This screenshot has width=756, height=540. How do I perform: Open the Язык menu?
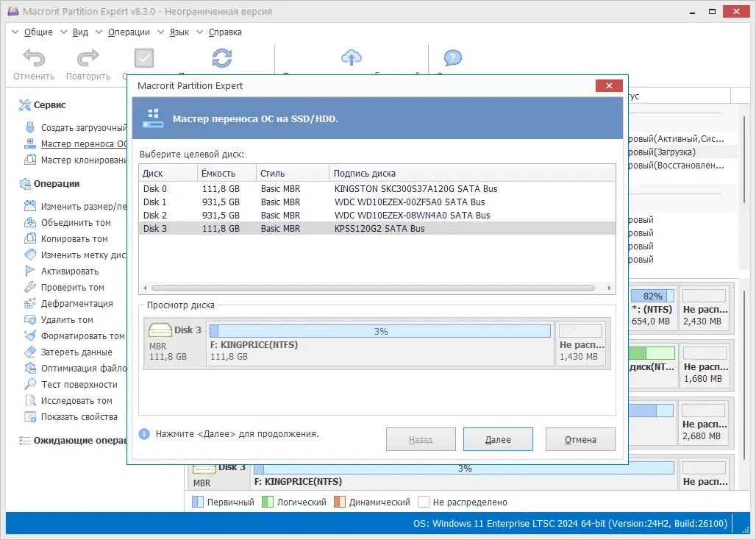pos(179,32)
